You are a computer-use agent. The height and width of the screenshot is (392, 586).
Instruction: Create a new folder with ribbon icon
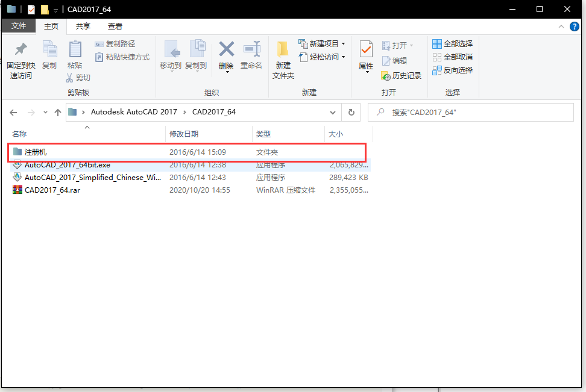click(x=283, y=49)
